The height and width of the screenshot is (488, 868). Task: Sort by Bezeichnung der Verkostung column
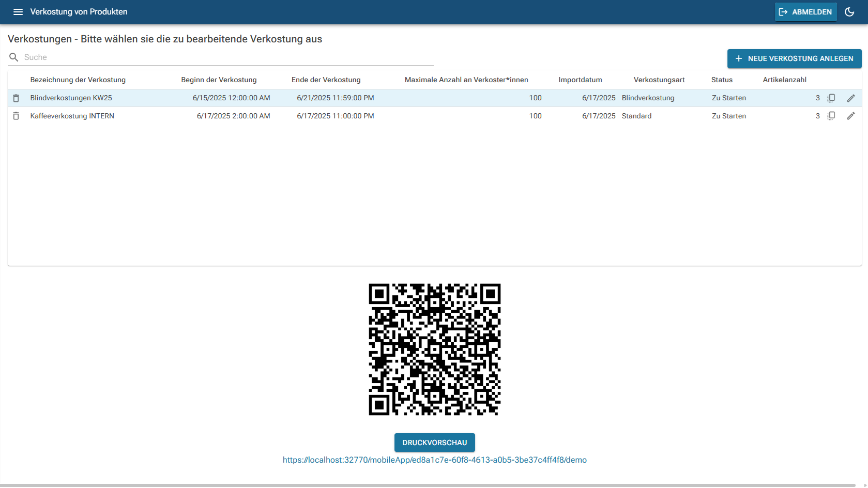coord(78,80)
